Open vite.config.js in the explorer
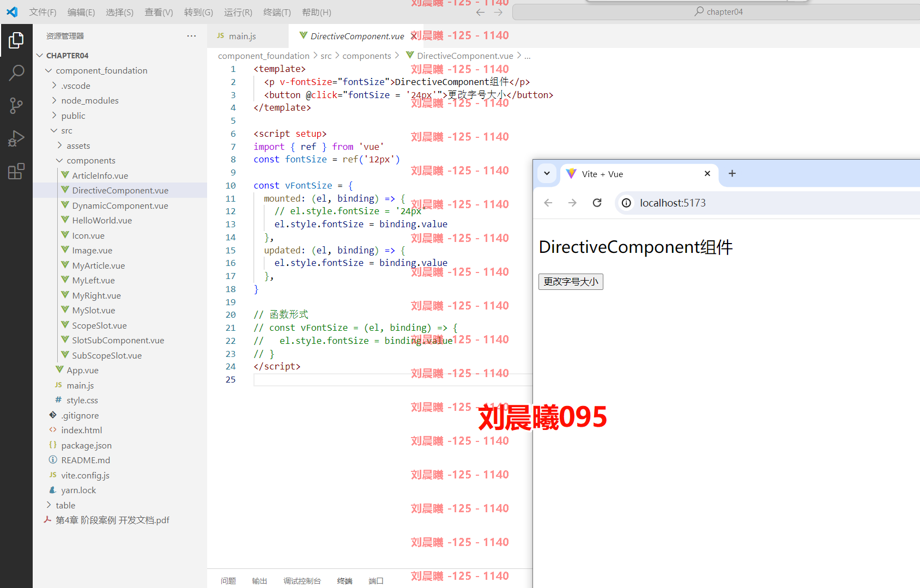Screen dimensions: 920x588 click(120, 475)
